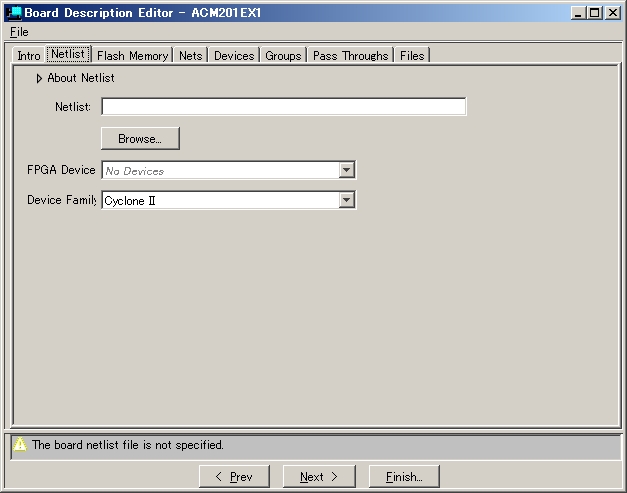Image resolution: width=627 pixels, height=493 pixels.
Task: Maximize the Board Description Editor window
Action: coord(596,13)
